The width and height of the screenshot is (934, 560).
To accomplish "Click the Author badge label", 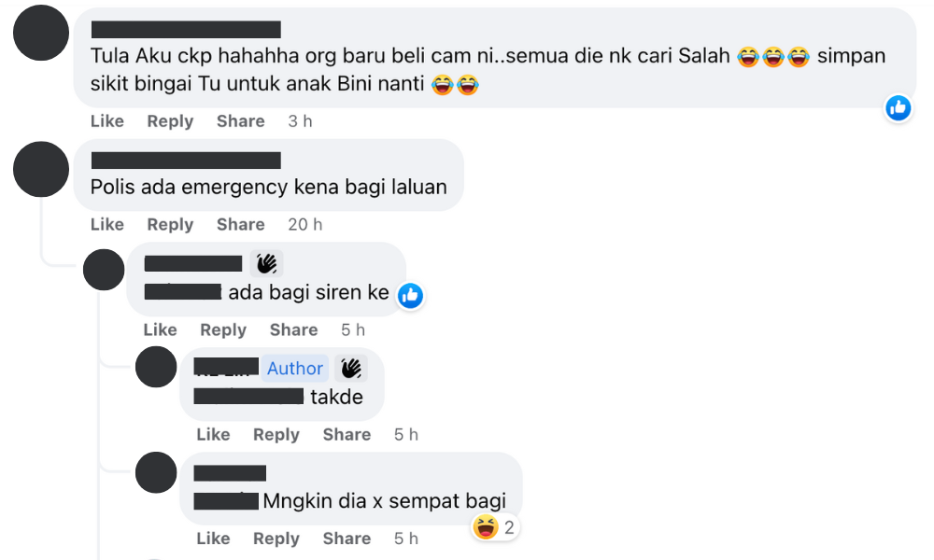I will click(295, 369).
